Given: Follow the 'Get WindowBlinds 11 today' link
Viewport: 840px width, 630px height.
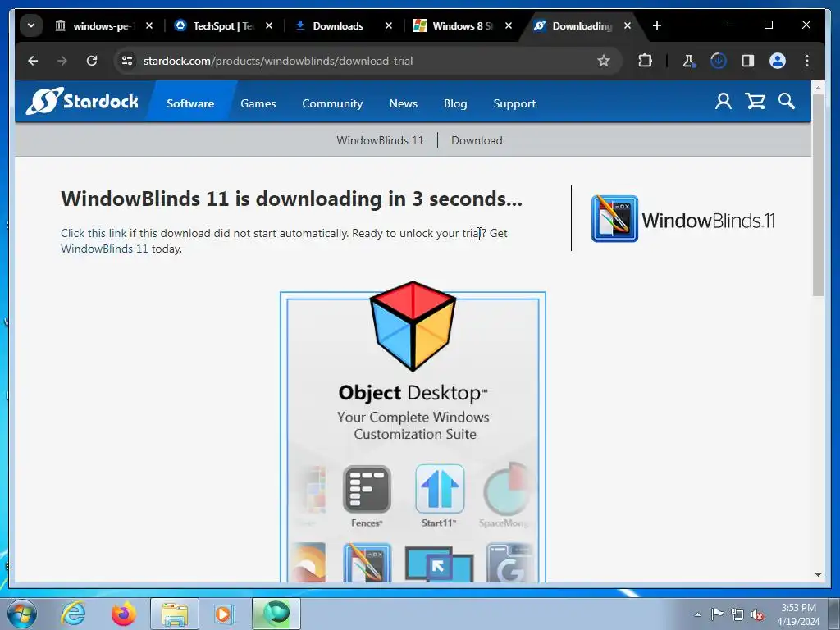Looking at the screenshot, I should pyautogui.click(x=104, y=249).
